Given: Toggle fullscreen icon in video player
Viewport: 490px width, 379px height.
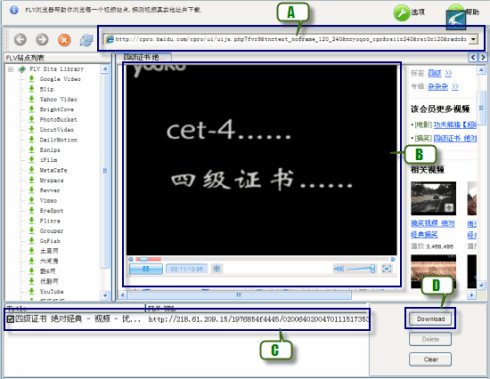Looking at the screenshot, I should click(387, 269).
